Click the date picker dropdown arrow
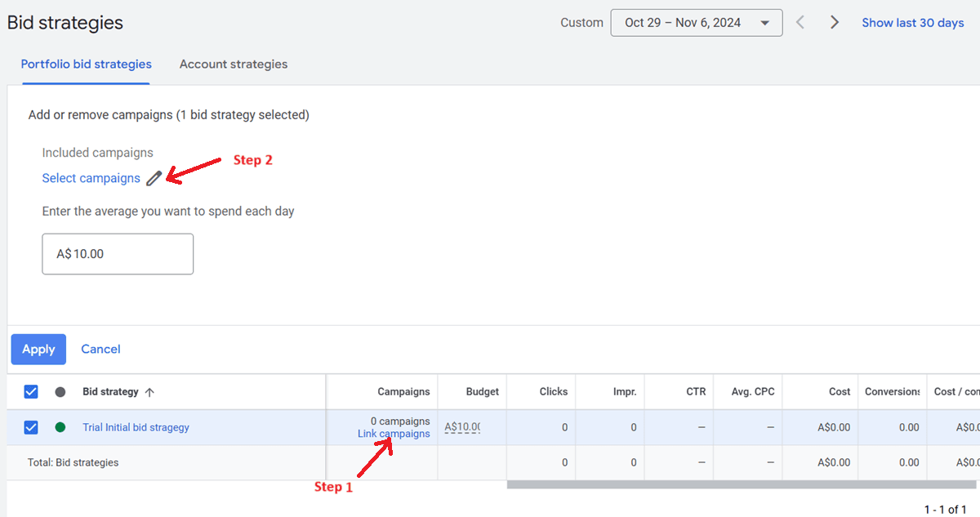 [765, 22]
